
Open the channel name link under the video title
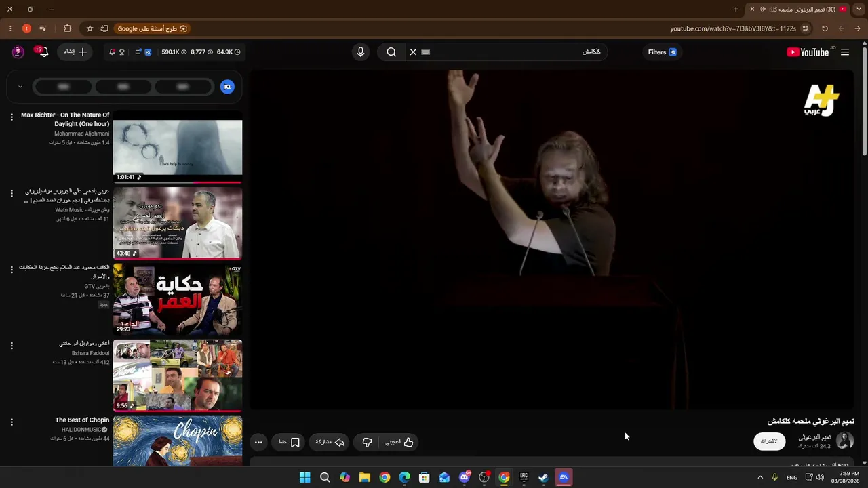tap(815, 437)
